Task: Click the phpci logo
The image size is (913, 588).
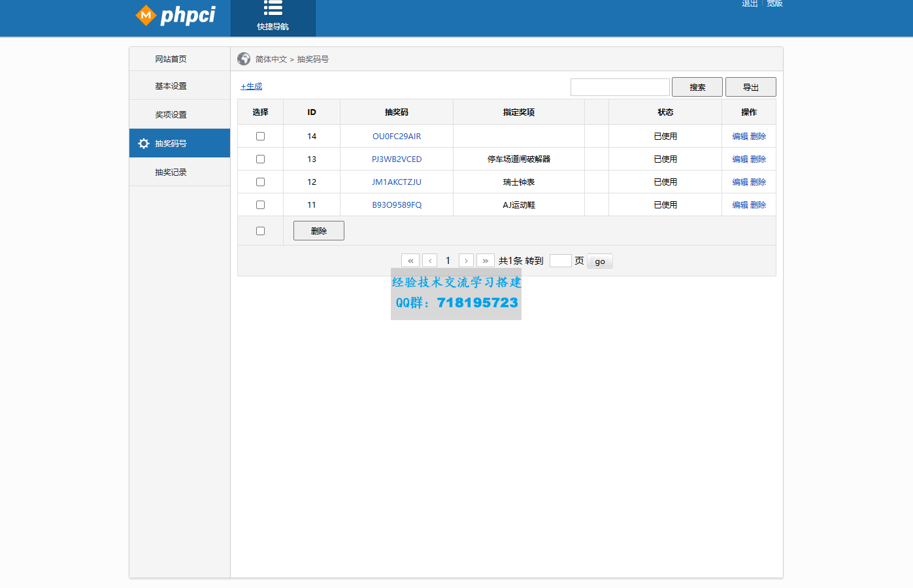Action: 177,16
